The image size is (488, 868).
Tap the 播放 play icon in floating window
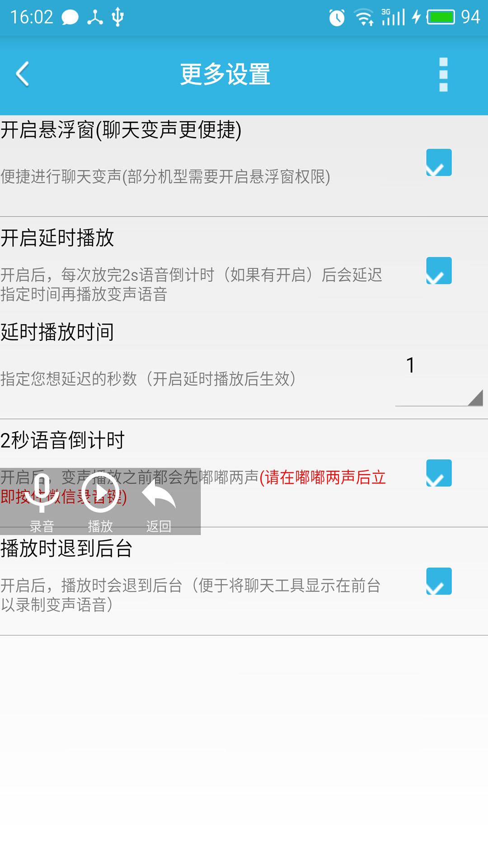tap(100, 492)
